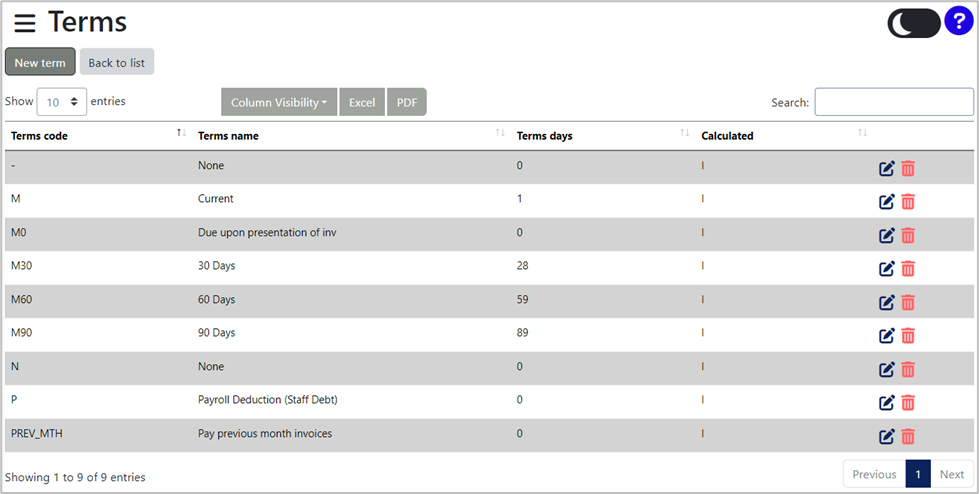Go to Next page
The height and width of the screenshot is (494, 979).
click(952, 474)
